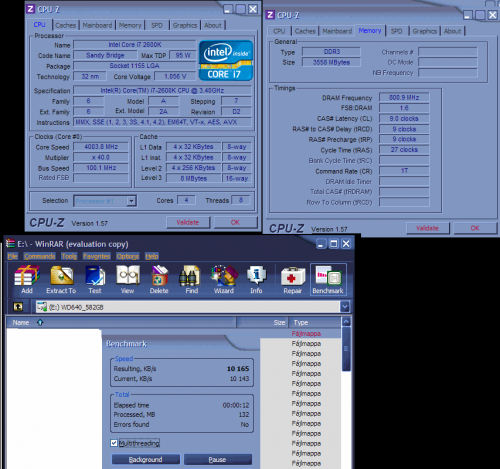
Task: Go up one folder level in WinRAR
Action: click(x=18, y=307)
